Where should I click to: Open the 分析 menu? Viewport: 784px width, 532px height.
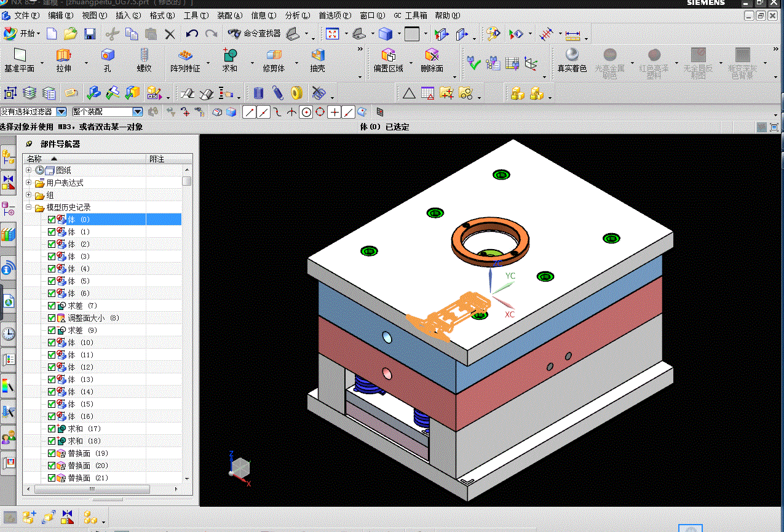(x=297, y=15)
